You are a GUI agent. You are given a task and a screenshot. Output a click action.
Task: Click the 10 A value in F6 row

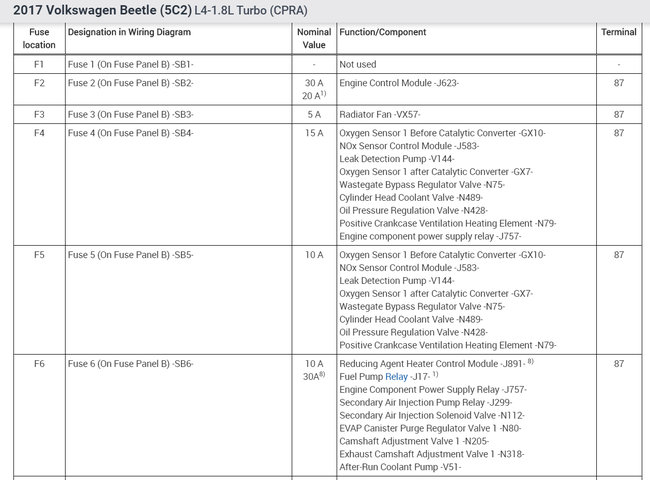pos(314,364)
